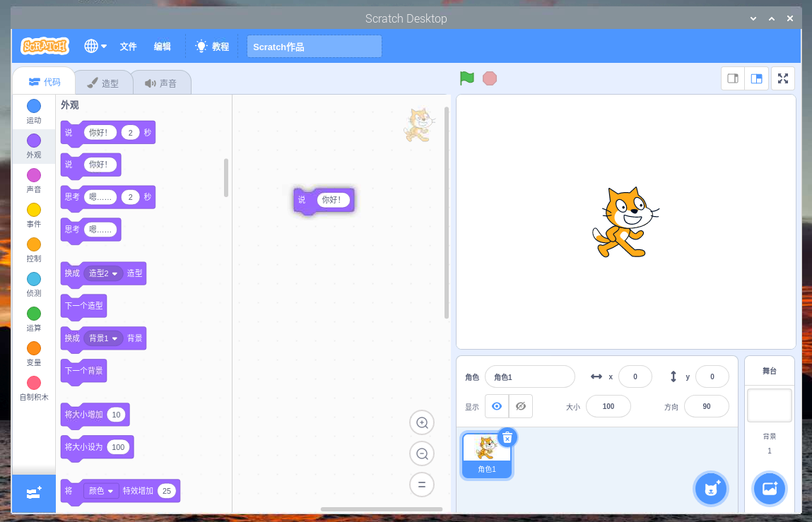
Task: Click the workspace vertical scrollbar
Action: tap(447, 213)
